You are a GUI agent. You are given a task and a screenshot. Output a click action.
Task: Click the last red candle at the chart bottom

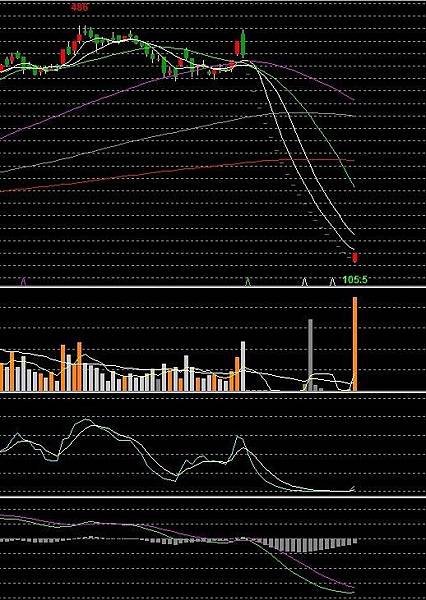(355, 258)
